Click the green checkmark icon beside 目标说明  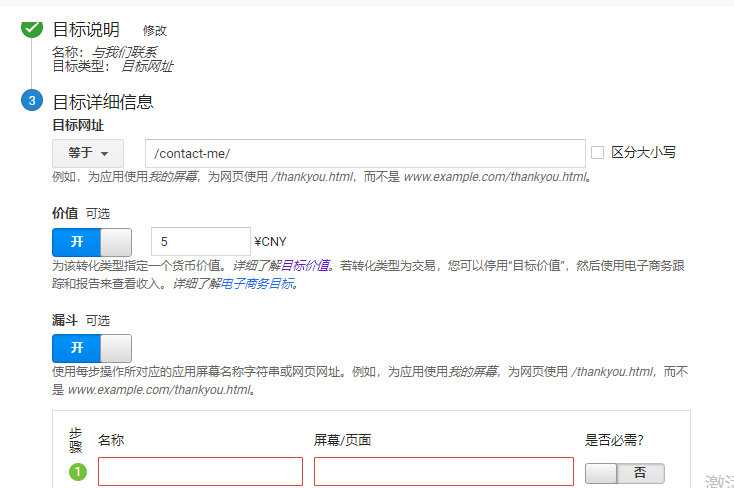click(32, 28)
